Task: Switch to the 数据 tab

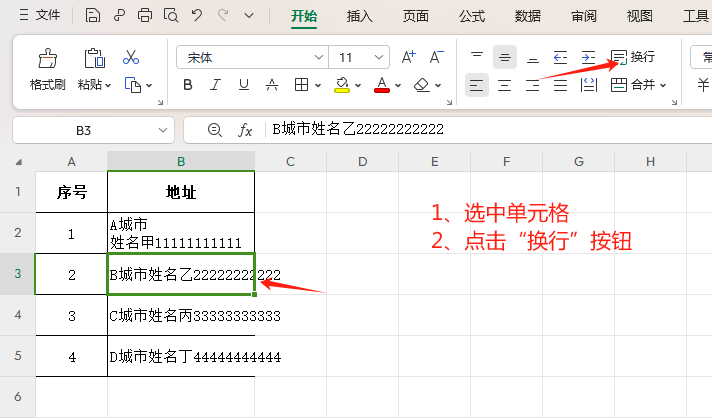Action: [x=528, y=16]
